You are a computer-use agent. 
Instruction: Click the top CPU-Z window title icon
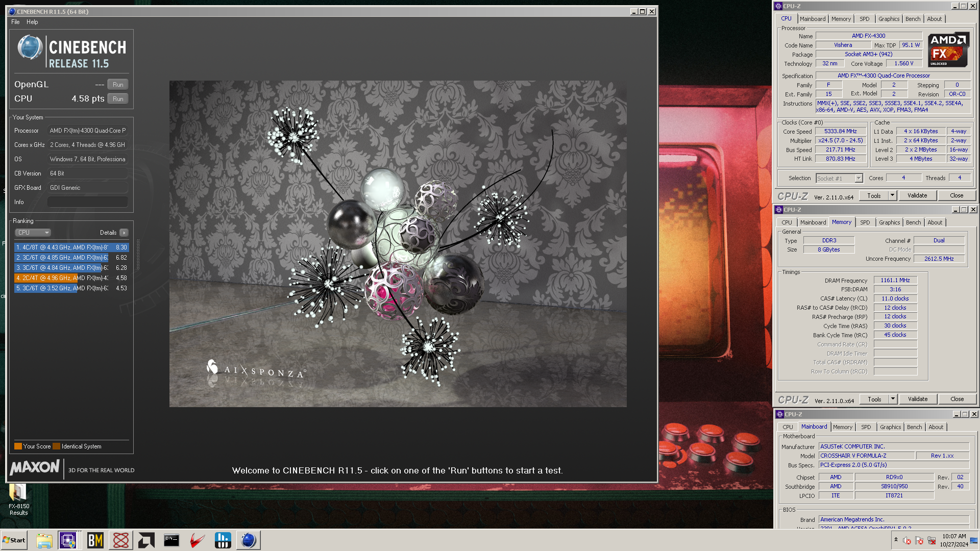(779, 6)
